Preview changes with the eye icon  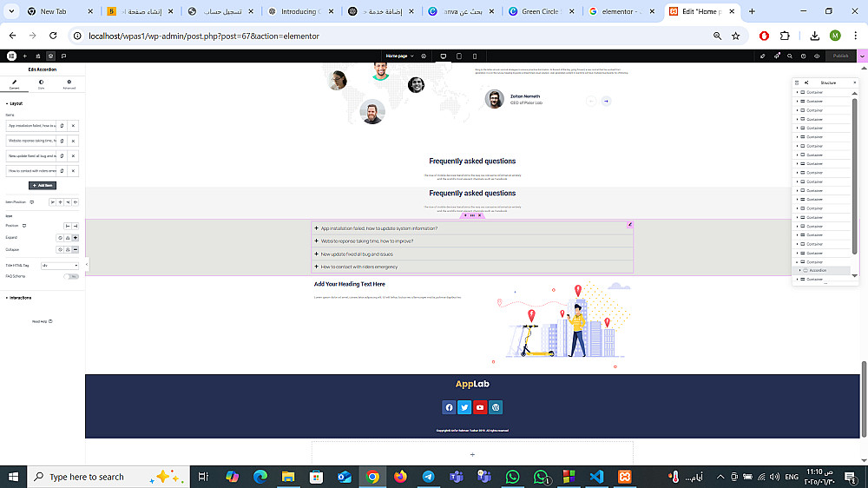point(817,56)
